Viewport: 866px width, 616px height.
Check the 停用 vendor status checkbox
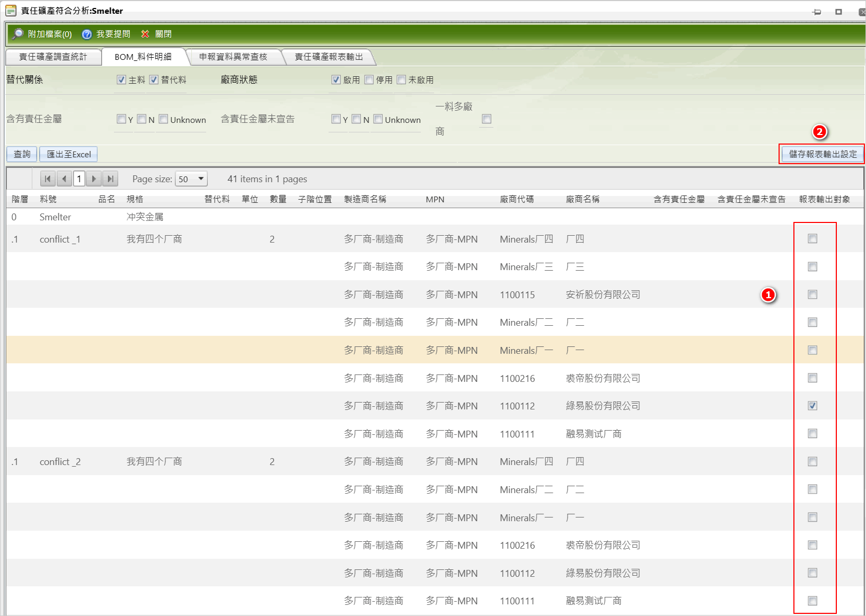(369, 79)
